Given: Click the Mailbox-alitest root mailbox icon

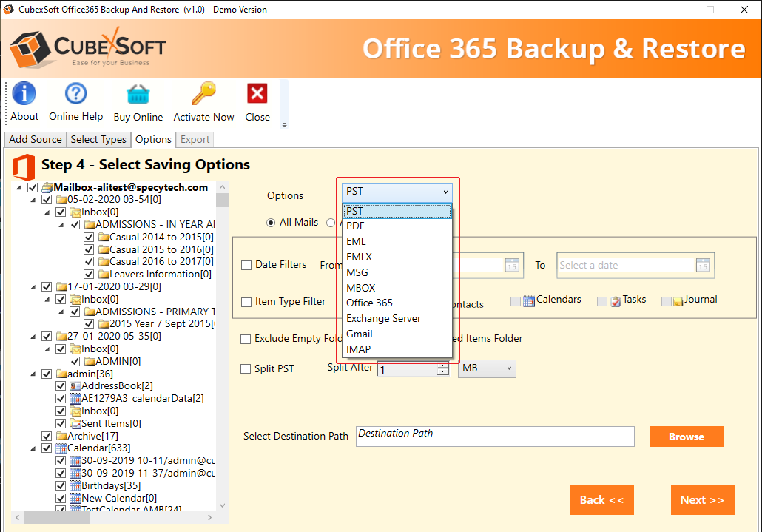Looking at the screenshot, I should [47, 187].
